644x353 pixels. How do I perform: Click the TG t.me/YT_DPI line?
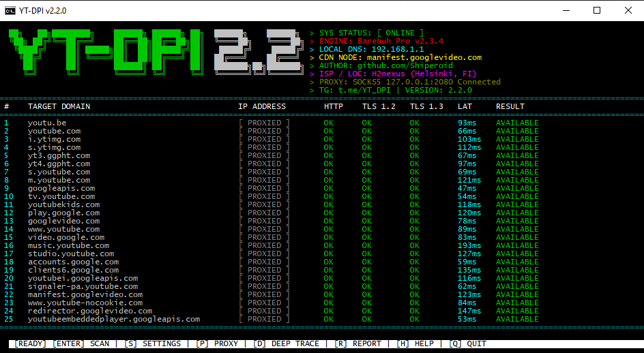(391, 91)
